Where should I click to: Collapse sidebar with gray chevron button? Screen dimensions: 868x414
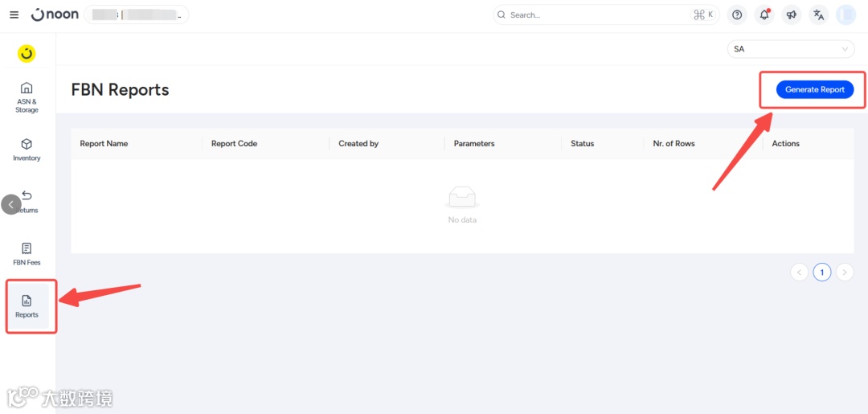point(11,204)
